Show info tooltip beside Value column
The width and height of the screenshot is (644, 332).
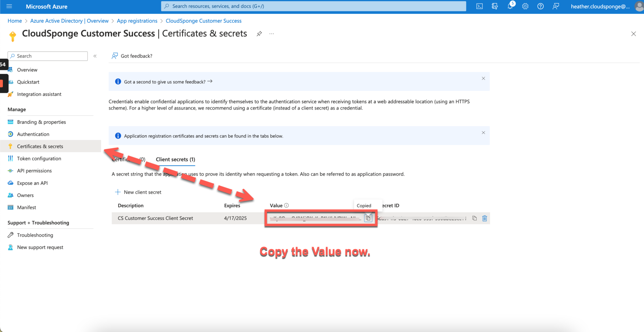pos(286,205)
